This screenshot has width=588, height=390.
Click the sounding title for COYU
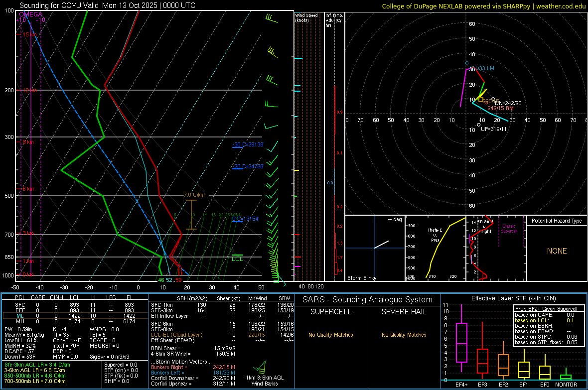pyautogui.click(x=107, y=5)
